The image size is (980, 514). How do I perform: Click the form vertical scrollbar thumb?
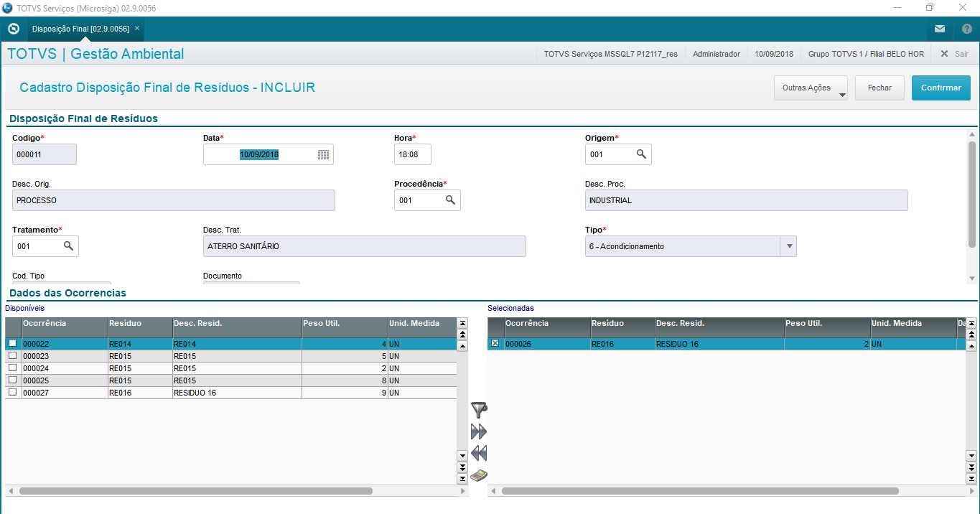(972, 194)
